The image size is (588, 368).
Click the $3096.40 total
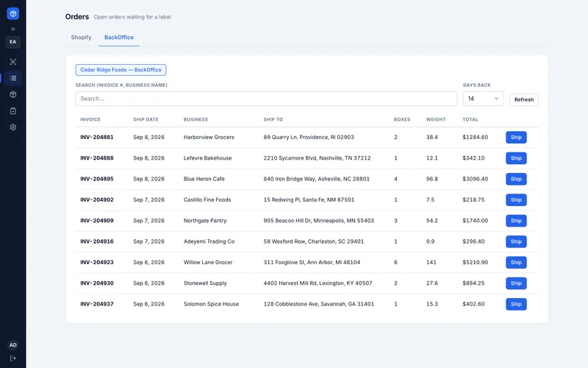point(475,179)
